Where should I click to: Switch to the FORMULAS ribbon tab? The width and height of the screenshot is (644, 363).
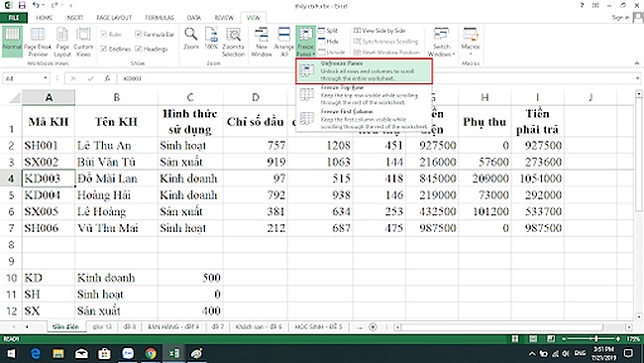pos(160,18)
